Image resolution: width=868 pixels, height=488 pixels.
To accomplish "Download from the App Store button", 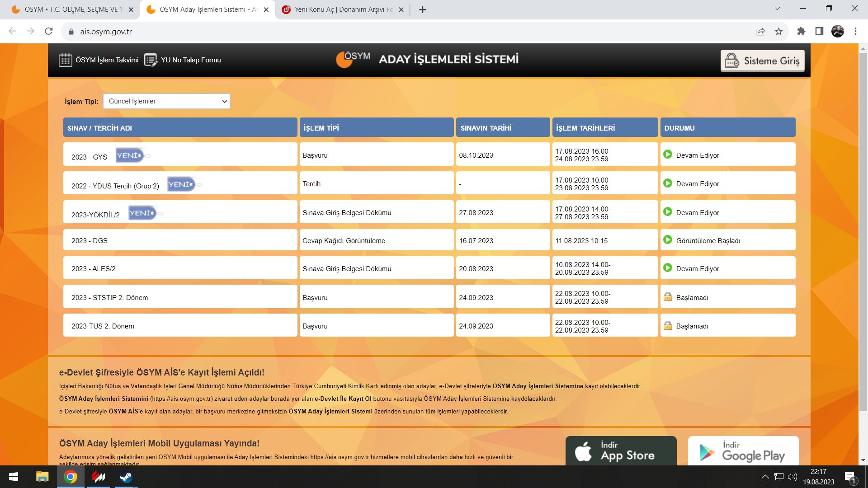I will [x=621, y=451].
